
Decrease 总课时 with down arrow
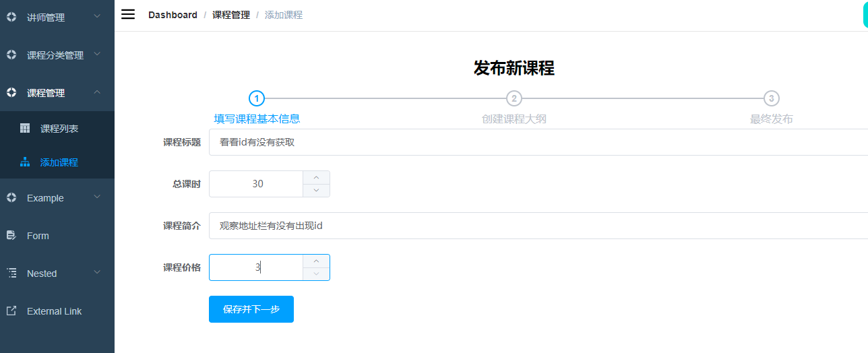pos(316,191)
